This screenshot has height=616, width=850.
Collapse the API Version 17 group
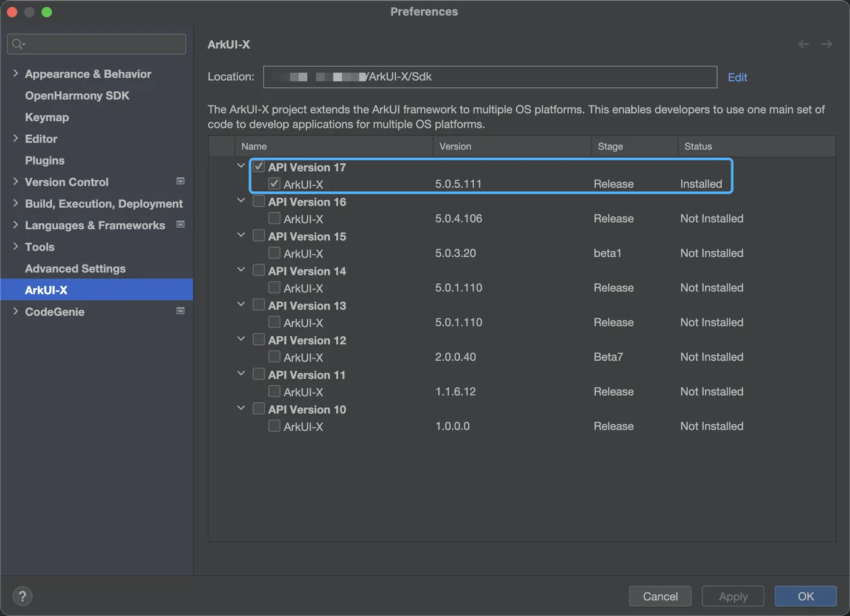[241, 166]
